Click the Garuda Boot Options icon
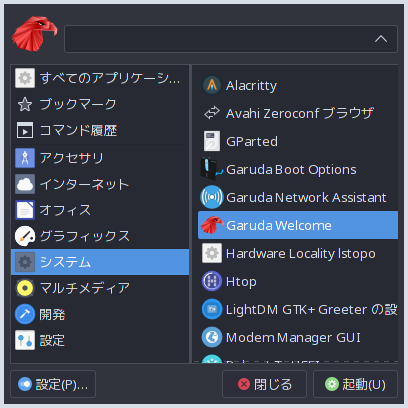This screenshot has height=408, width=408. tap(211, 169)
